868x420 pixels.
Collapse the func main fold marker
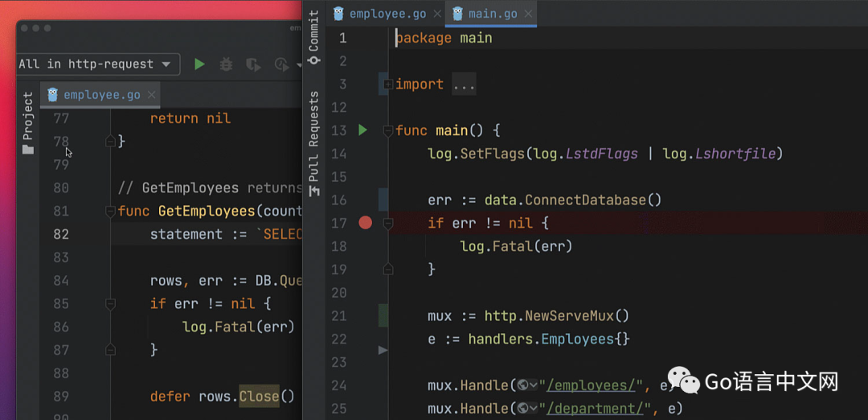[388, 130]
